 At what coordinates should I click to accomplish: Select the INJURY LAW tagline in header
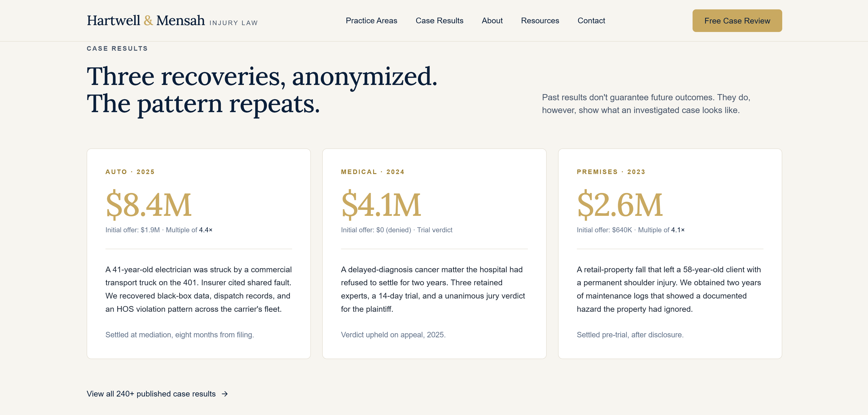coord(234,23)
